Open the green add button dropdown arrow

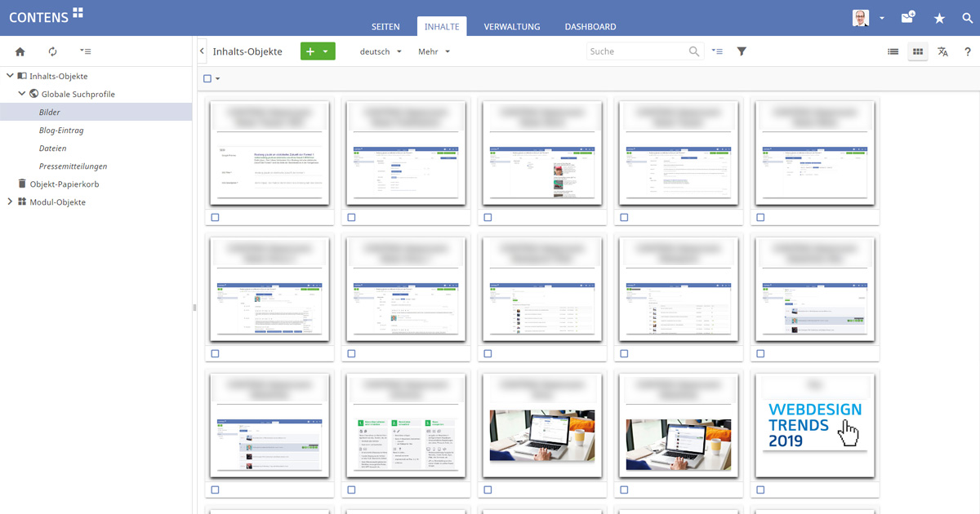coord(326,51)
